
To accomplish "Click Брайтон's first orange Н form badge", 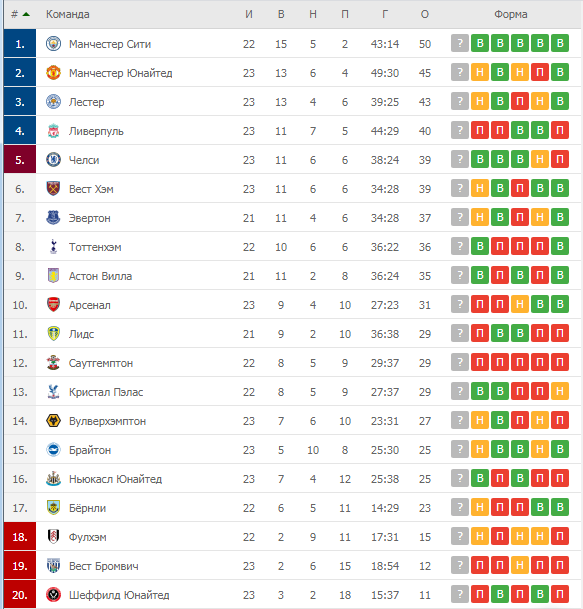I will coord(480,449).
